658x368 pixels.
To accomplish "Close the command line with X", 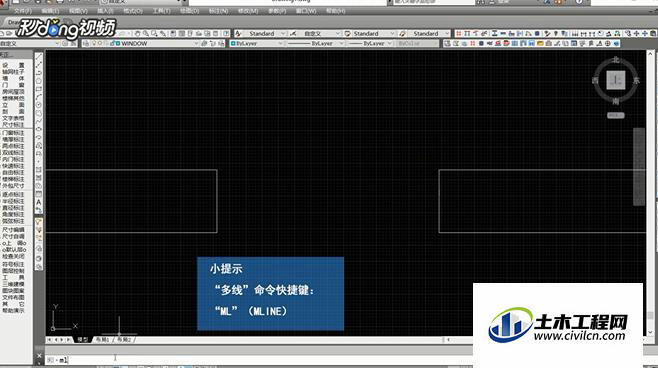I will (39, 356).
